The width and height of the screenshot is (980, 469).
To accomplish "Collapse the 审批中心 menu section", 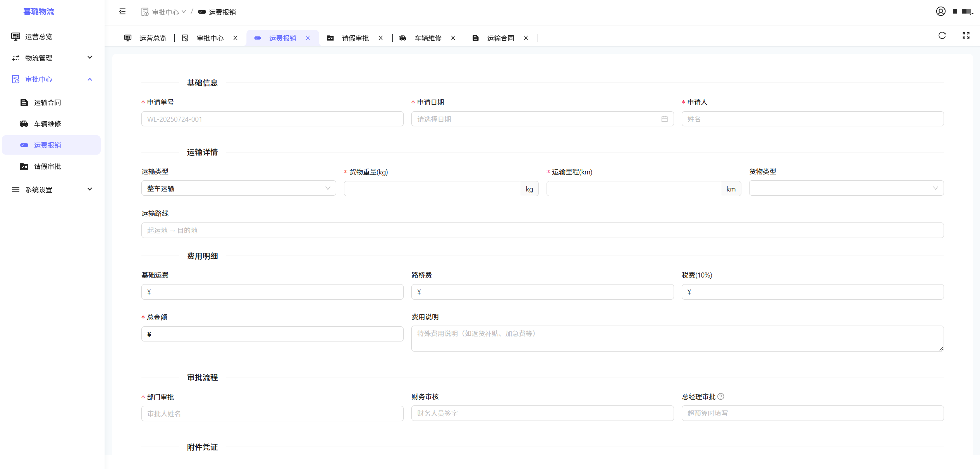I will coord(90,79).
